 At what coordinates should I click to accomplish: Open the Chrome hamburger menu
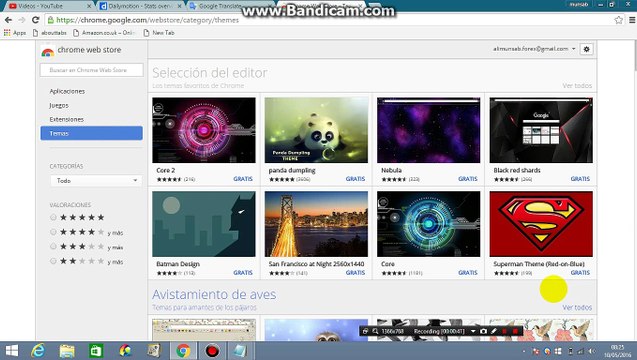(x=632, y=20)
